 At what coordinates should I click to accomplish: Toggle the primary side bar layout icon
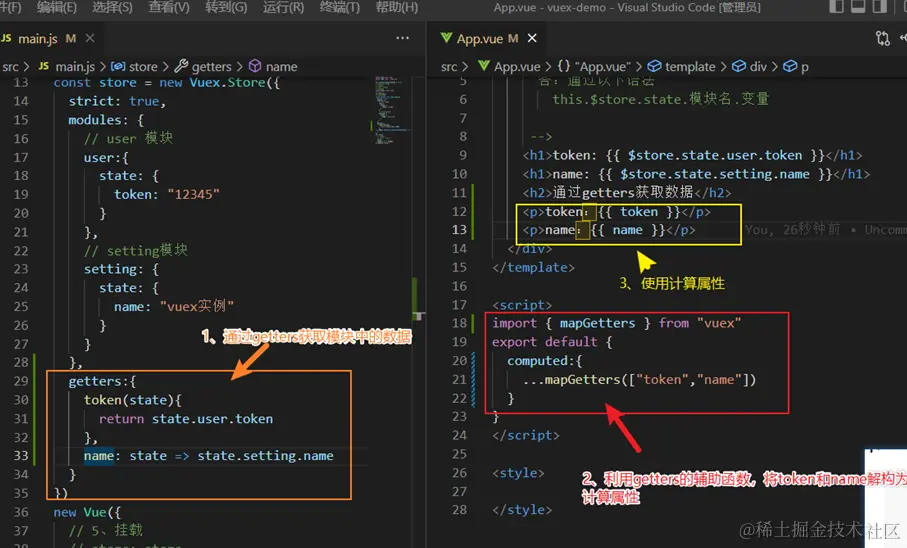point(836,6)
